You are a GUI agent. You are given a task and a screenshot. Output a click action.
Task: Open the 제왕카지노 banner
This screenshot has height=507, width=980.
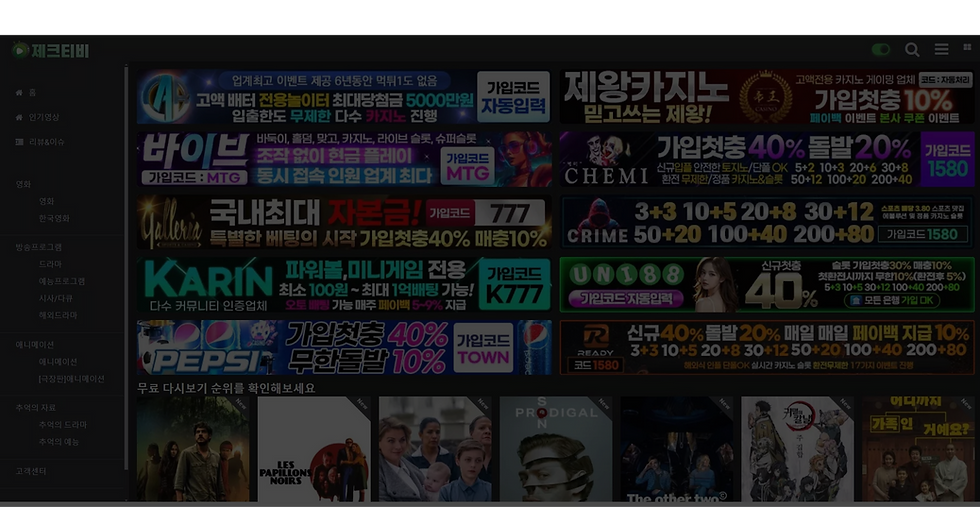pyautogui.click(x=767, y=97)
